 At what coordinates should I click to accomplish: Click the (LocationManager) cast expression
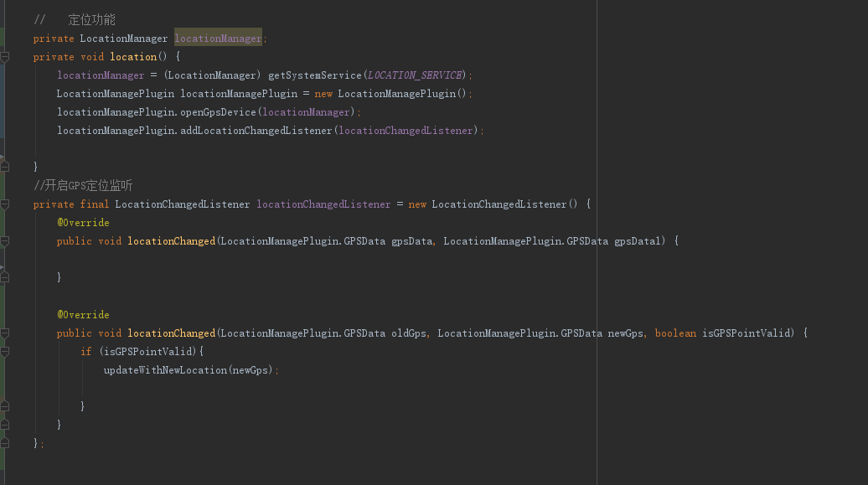click(x=212, y=75)
